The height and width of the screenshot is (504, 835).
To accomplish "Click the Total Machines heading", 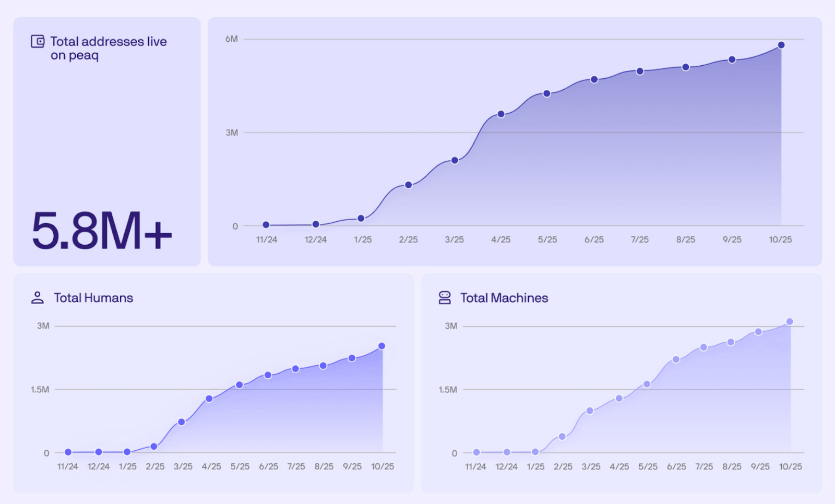I will point(504,298).
